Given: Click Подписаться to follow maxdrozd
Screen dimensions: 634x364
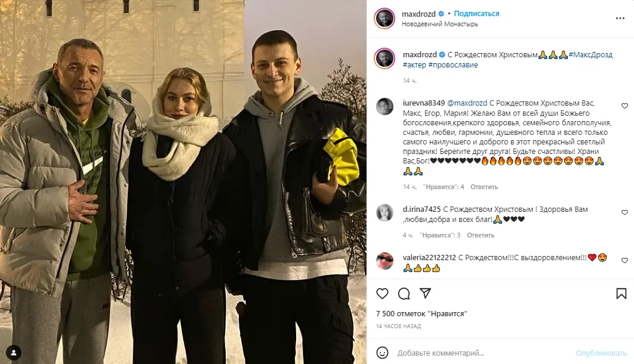Looking at the screenshot, I should click(x=476, y=14).
